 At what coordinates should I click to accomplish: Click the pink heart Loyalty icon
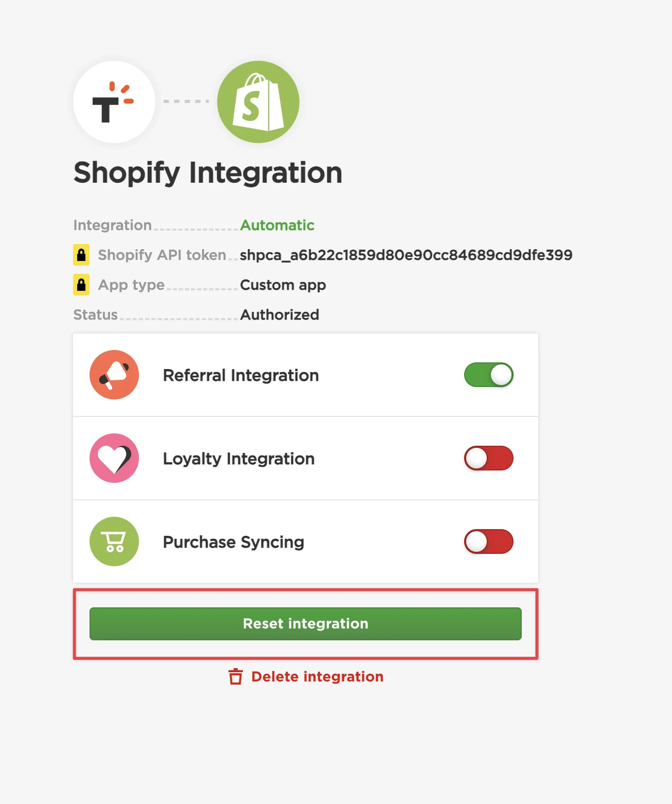114,458
